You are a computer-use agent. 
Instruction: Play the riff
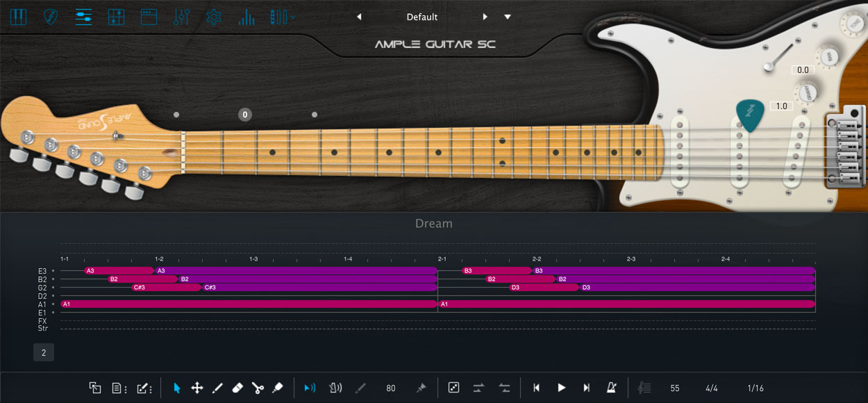click(562, 388)
